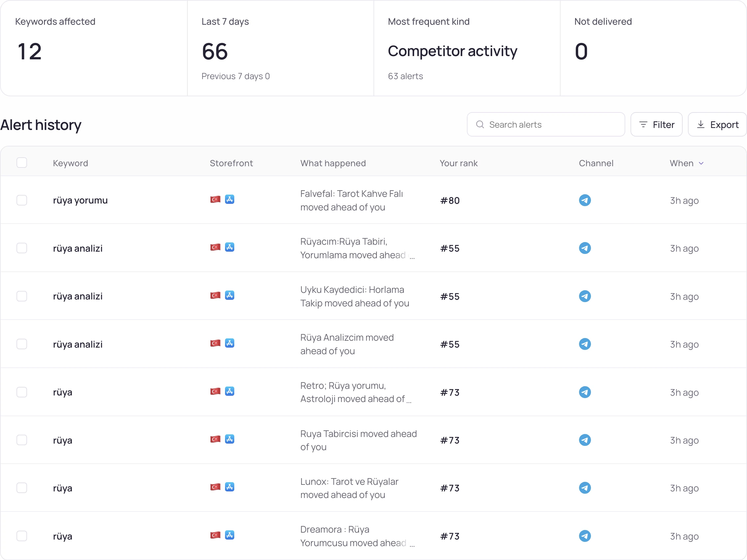Click Telegram icon in Ruya Tabircisi row
The width and height of the screenshot is (747, 560).
click(585, 440)
